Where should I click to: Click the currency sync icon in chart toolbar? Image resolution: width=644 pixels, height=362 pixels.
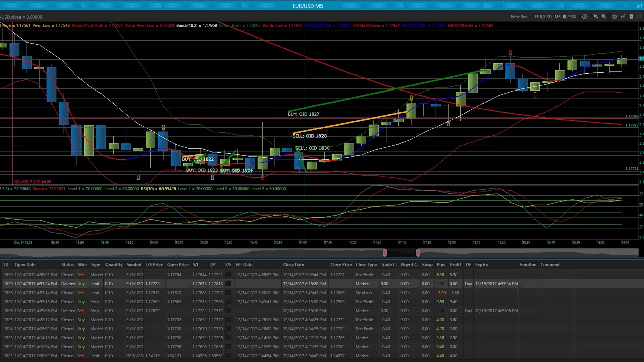tap(585, 17)
